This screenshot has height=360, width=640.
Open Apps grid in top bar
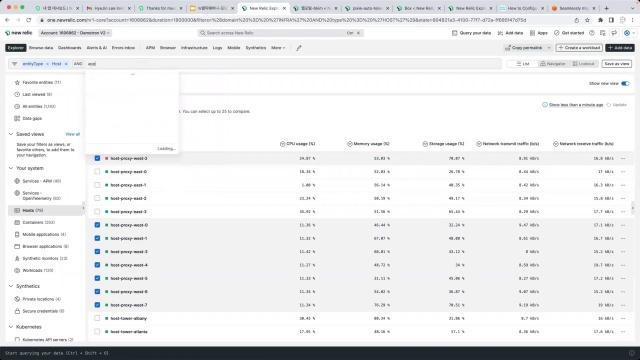(539, 33)
